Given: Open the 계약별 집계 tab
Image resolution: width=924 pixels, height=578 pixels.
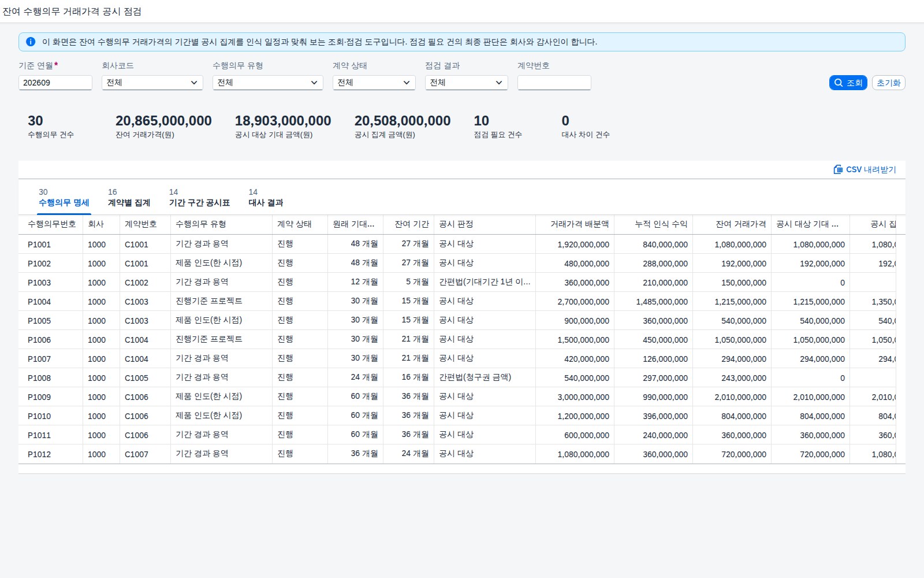Looking at the screenshot, I should (x=129, y=198).
